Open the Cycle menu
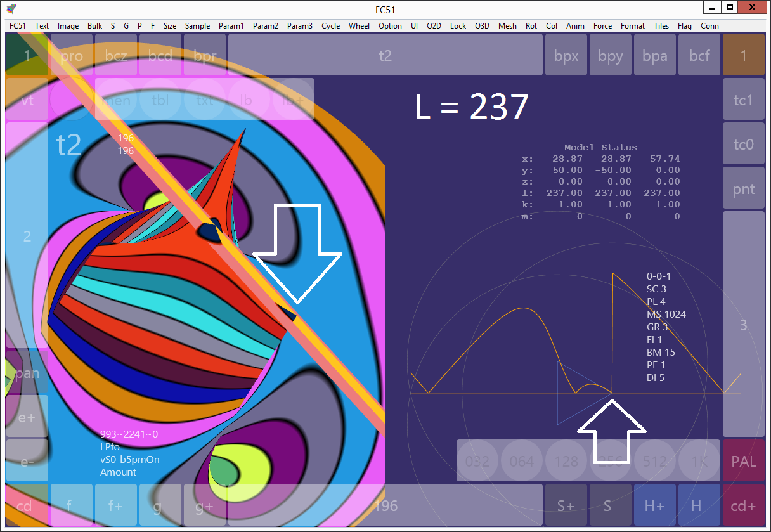This screenshot has height=532, width=771. pos(330,26)
